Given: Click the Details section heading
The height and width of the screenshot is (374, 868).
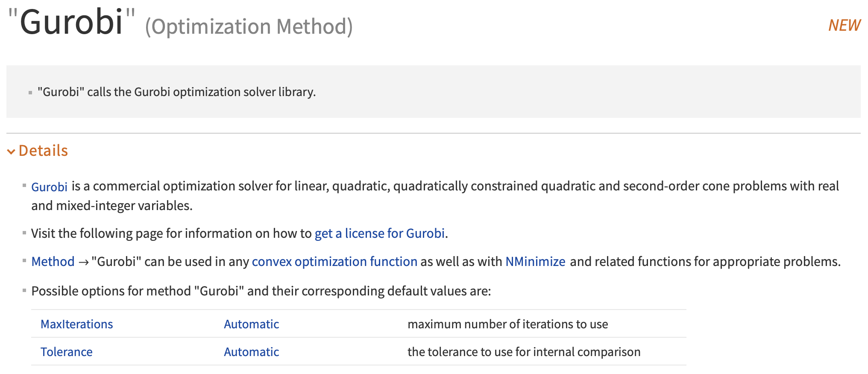Looking at the screenshot, I should pos(43,151).
